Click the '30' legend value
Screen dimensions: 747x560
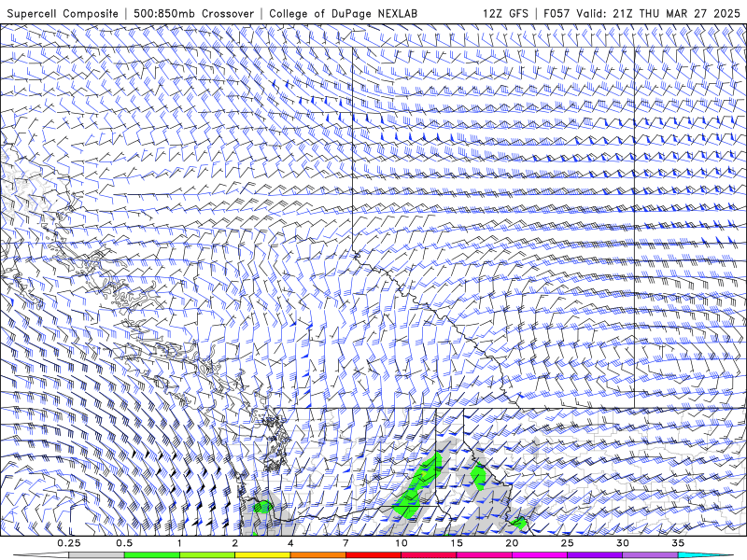coord(622,543)
